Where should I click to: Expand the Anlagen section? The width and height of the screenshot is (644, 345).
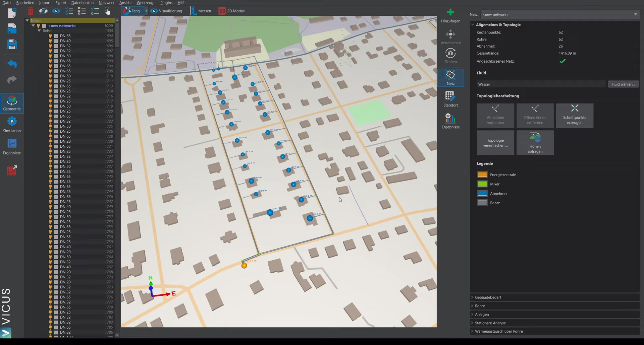[555, 315]
